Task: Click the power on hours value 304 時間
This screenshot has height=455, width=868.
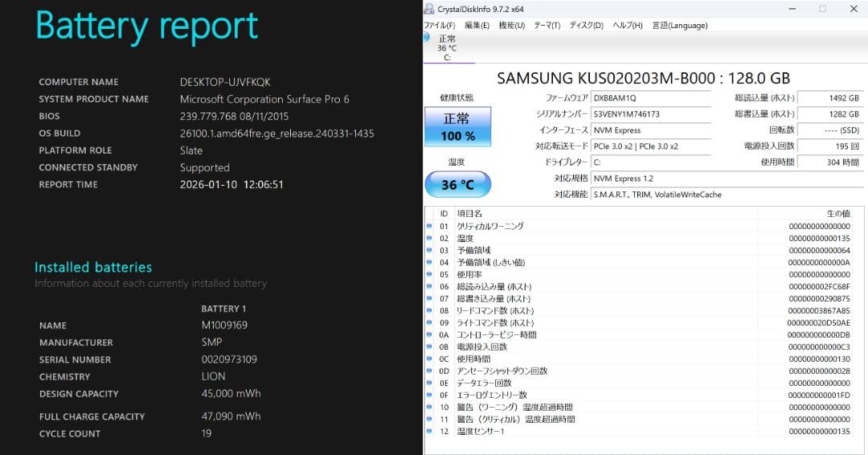Action: coord(829,162)
